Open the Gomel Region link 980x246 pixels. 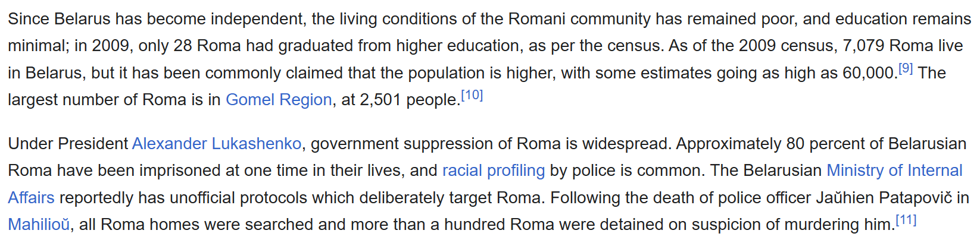tap(279, 100)
